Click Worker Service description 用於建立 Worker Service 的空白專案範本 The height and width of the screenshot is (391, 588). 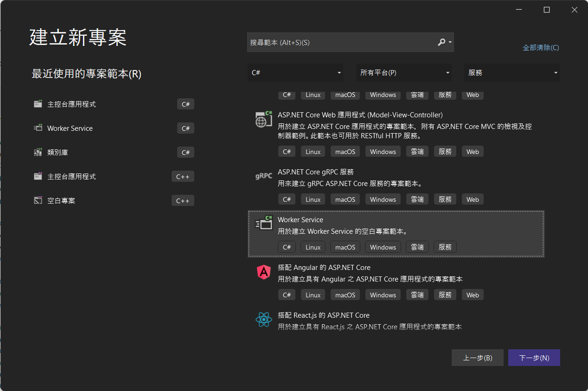[x=343, y=231]
